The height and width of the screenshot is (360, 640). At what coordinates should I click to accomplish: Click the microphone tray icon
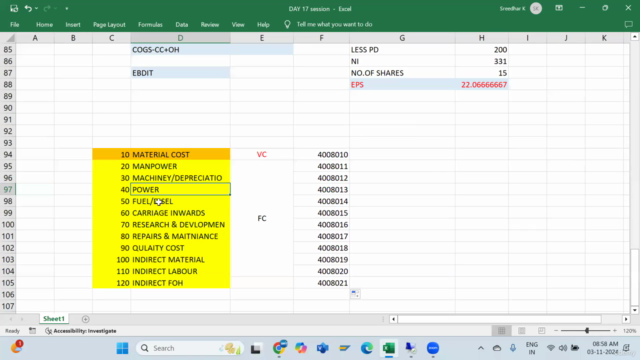coord(513,348)
